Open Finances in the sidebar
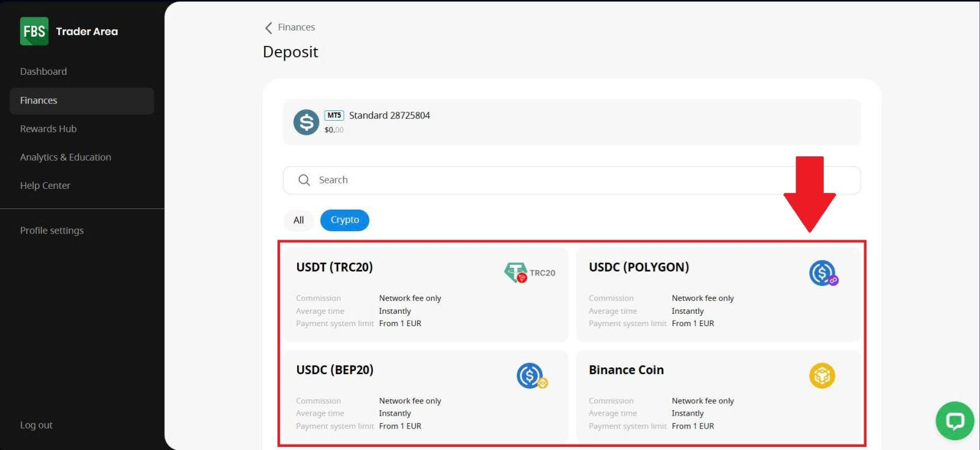The width and height of the screenshot is (980, 450). click(39, 101)
